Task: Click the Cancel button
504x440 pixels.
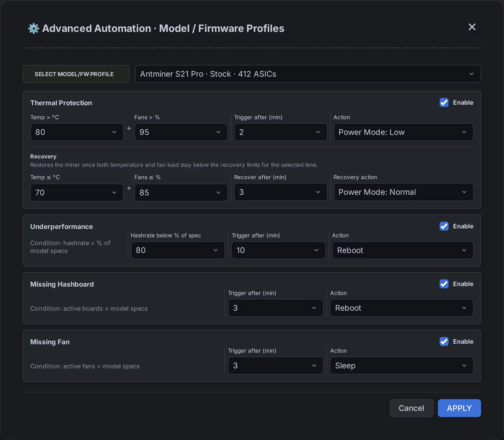Action: click(x=411, y=408)
